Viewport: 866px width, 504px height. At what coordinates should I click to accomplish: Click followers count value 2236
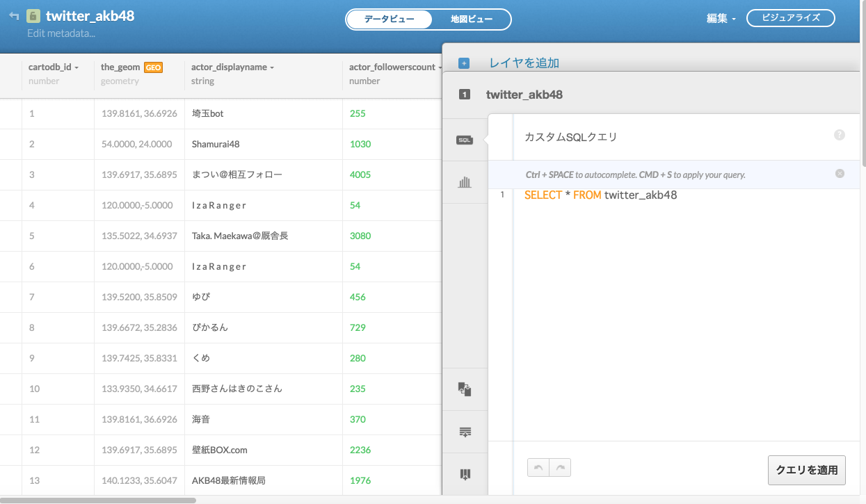pyautogui.click(x=360, y=450)
